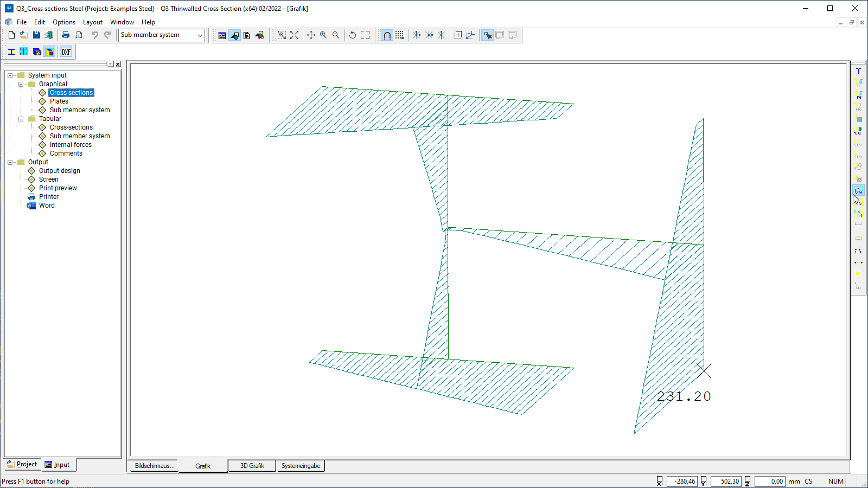Open the Options menu
The height and width of the screenshot is (488, 868).
[64, 22]
